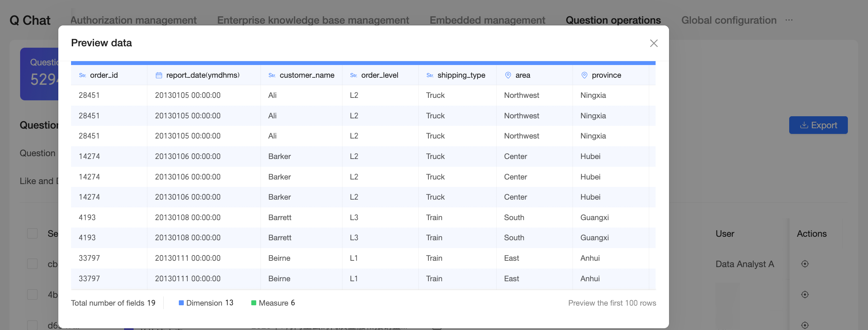Toggle the select-all checkbox in table header
The height and width of the screenshot is (330, 868).
(33, 234)
